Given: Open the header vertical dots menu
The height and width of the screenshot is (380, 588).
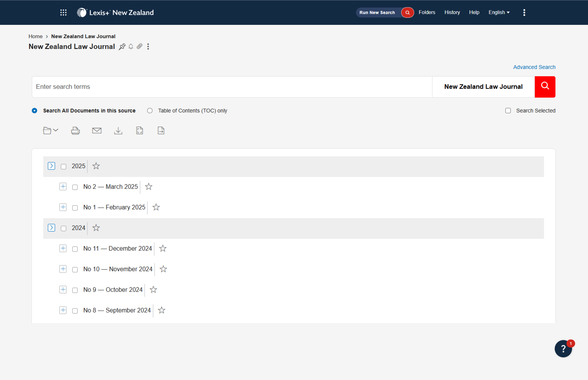Looking at the screenshot, I should 524,12.
